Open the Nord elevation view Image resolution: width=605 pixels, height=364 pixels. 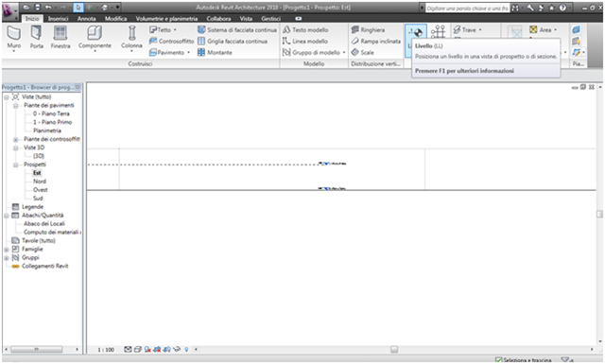point(40,182)
